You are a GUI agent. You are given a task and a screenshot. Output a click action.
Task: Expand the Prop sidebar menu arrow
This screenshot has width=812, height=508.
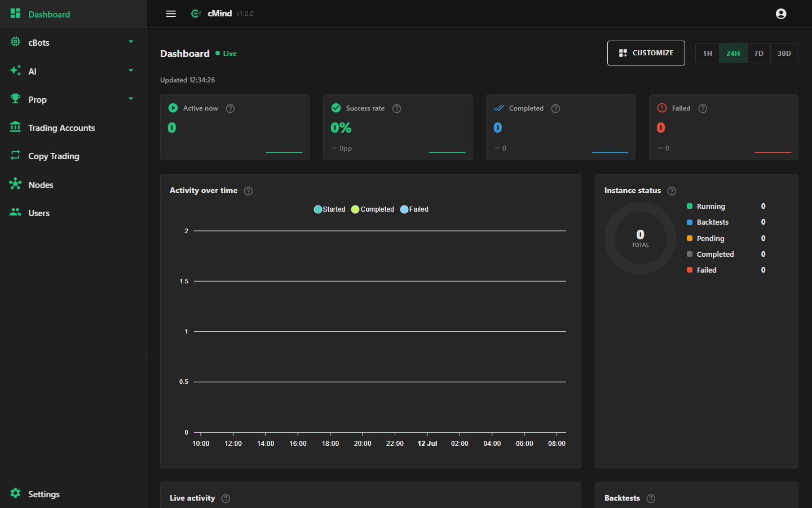[x=131, y=99]
